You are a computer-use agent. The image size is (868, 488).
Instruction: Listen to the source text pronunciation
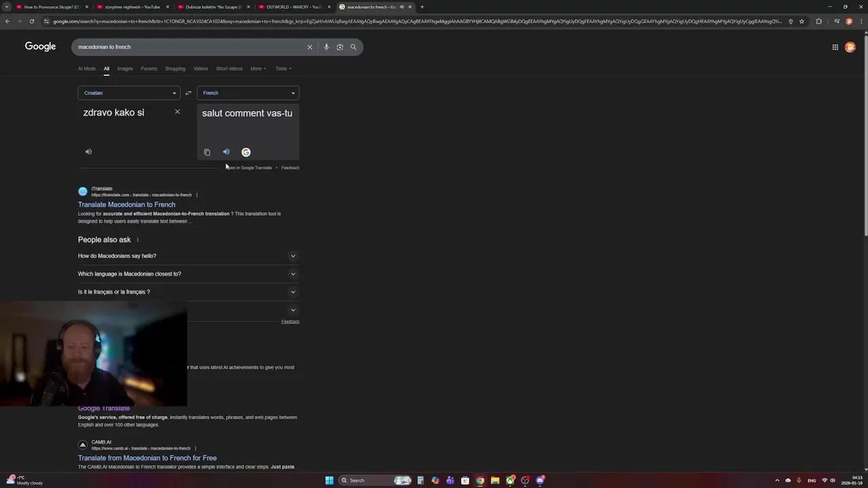pyautogui.click(x=88, y=152)
